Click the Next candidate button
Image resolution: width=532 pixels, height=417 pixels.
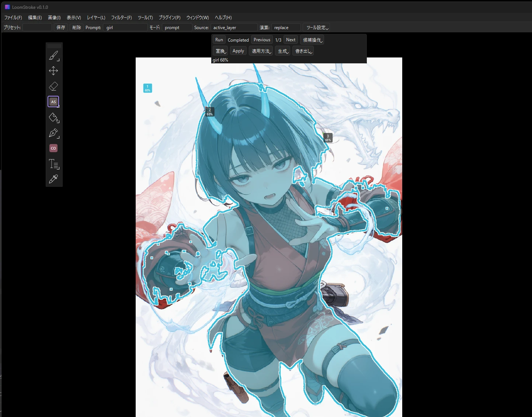(291, 40)
